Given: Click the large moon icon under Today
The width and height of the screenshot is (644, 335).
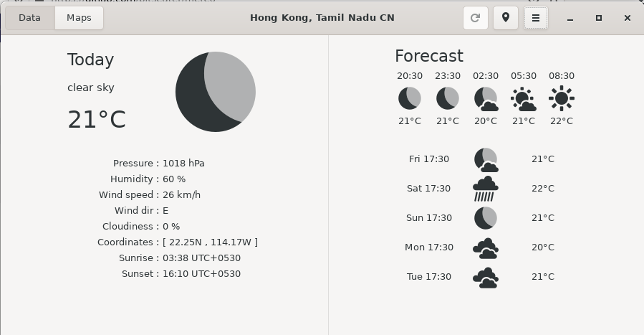Looking at the screenshot, I should 216,91.
